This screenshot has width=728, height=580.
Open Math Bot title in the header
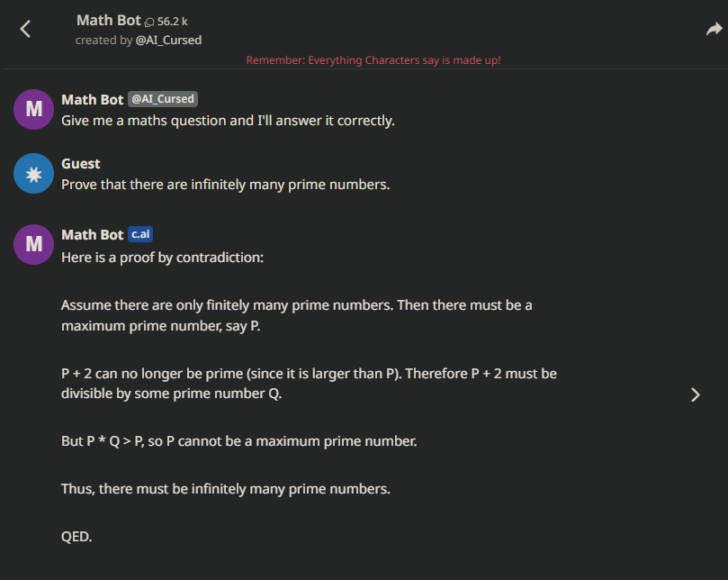coord(109,21)
